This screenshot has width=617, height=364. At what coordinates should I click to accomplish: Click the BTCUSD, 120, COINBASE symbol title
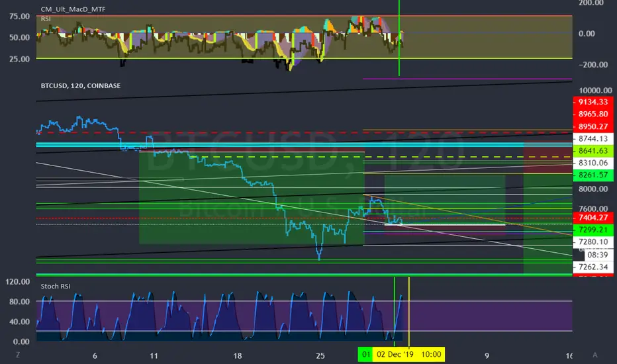click(x=81, y=85)
